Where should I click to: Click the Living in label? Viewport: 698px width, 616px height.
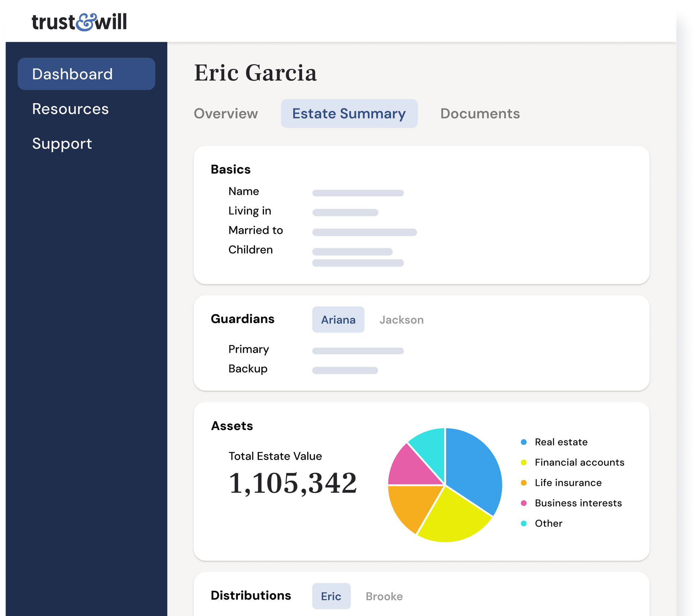point(250,211)
